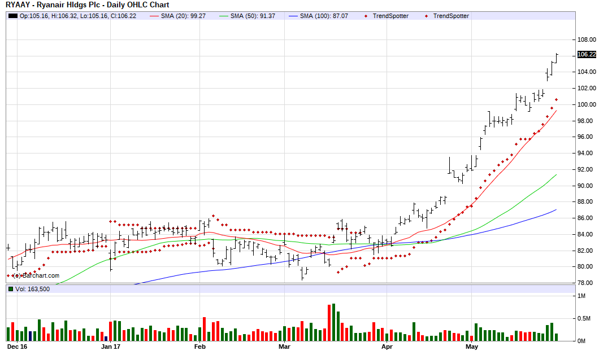Click the 100.00 price axis label

587,104
